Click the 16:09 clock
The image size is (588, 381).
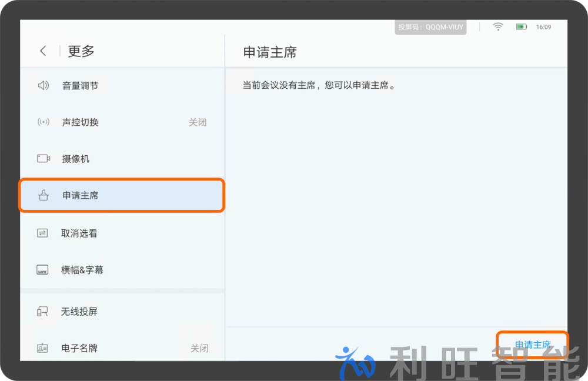tap(543, 27)
